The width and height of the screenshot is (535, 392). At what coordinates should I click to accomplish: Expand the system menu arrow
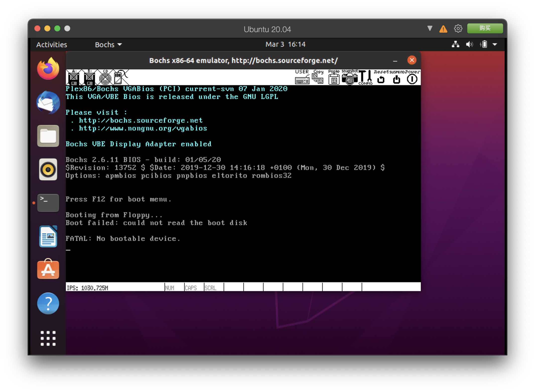[495, 45]
